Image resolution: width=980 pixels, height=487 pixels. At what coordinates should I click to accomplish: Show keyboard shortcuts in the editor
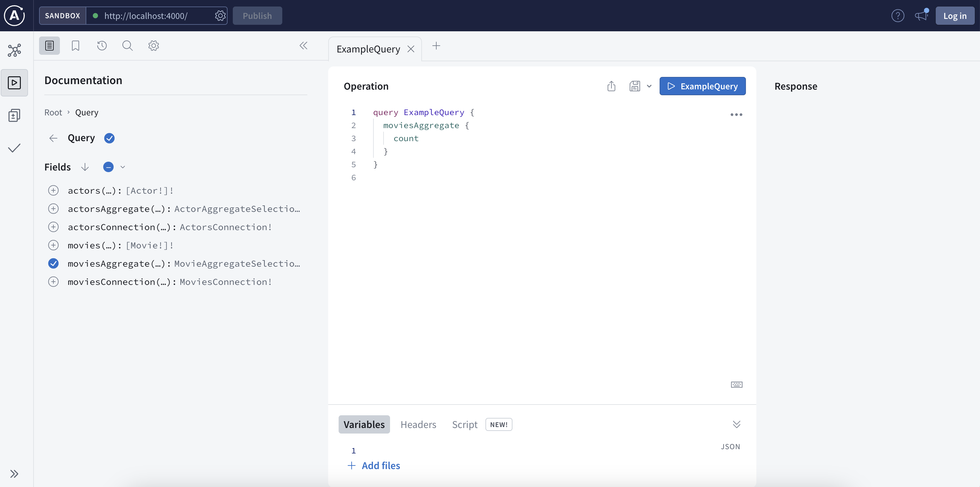click(736, 385)
